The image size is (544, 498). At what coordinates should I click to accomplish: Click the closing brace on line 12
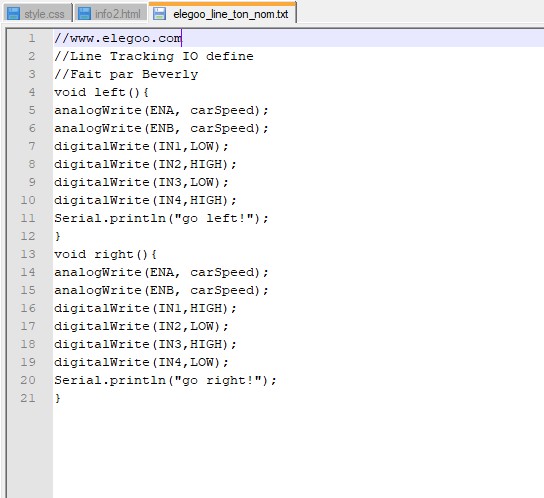point(58,236)
